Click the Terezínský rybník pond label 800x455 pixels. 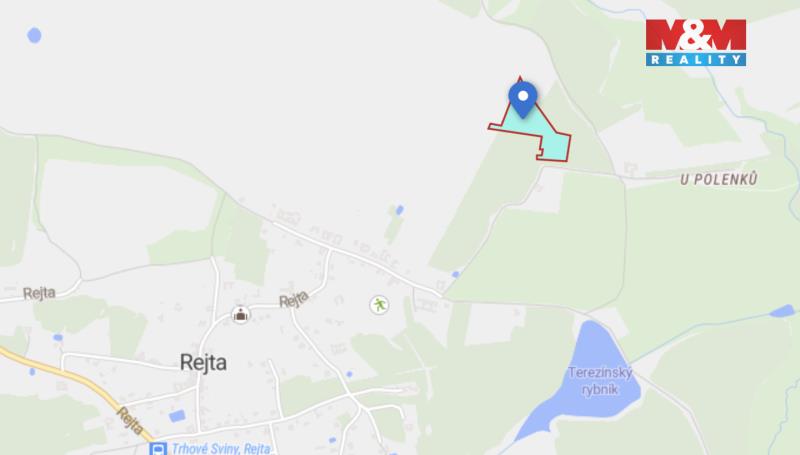pyautogui.click(x=600, y=381)
